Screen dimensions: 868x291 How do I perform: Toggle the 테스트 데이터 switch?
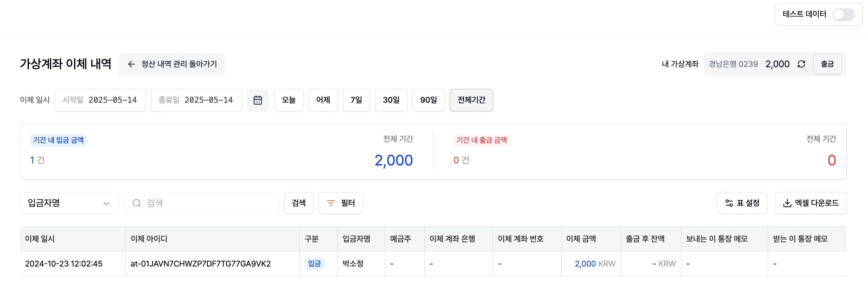[843, 14]
